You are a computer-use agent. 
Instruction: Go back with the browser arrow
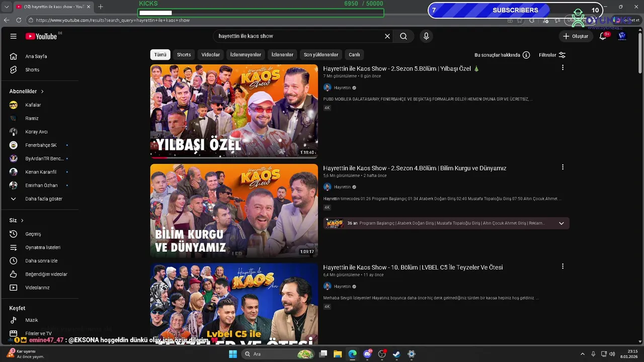coord(7,20)
